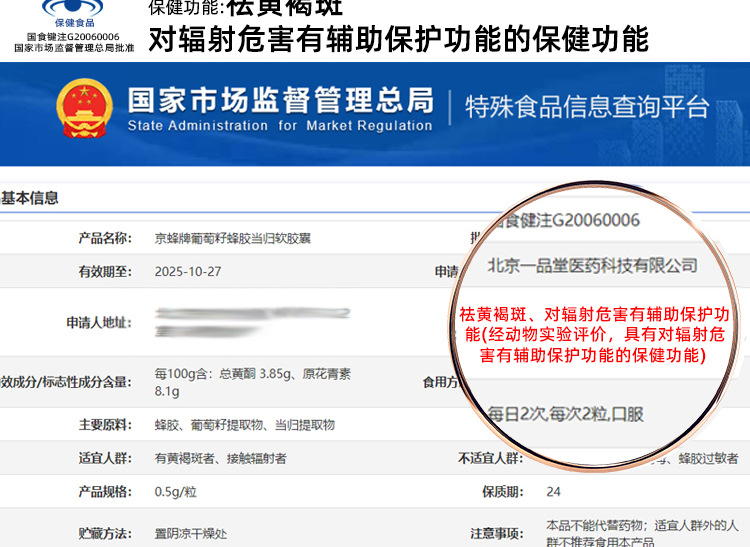Click the '保质期:' label

pos(503,492)
